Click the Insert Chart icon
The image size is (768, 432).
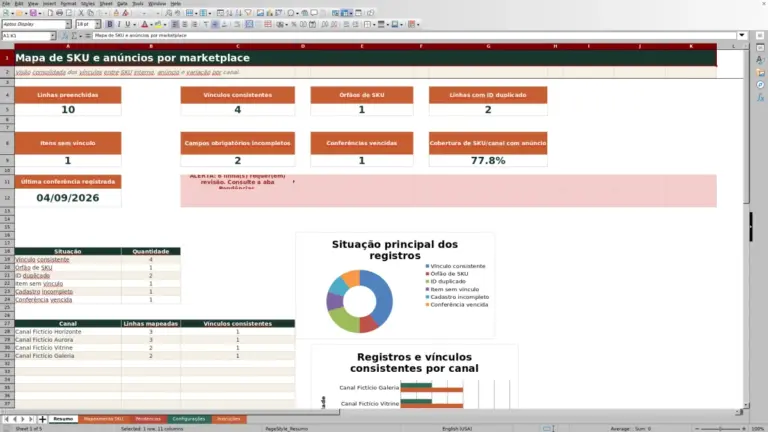point(269,13)
